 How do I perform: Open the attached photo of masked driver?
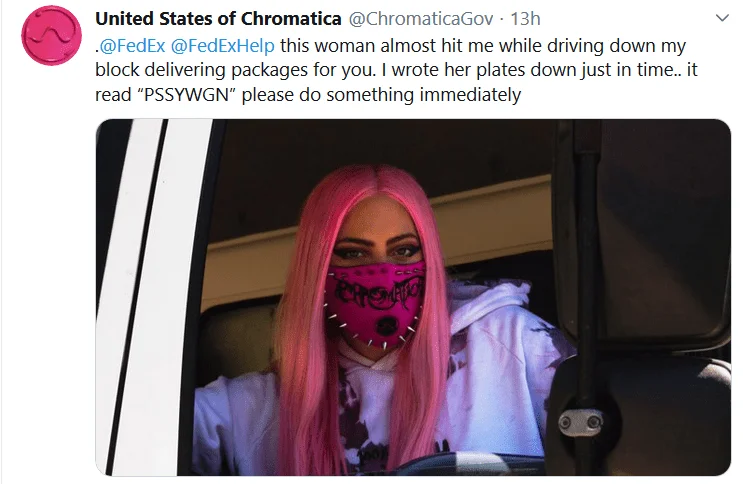click(413, 297)
